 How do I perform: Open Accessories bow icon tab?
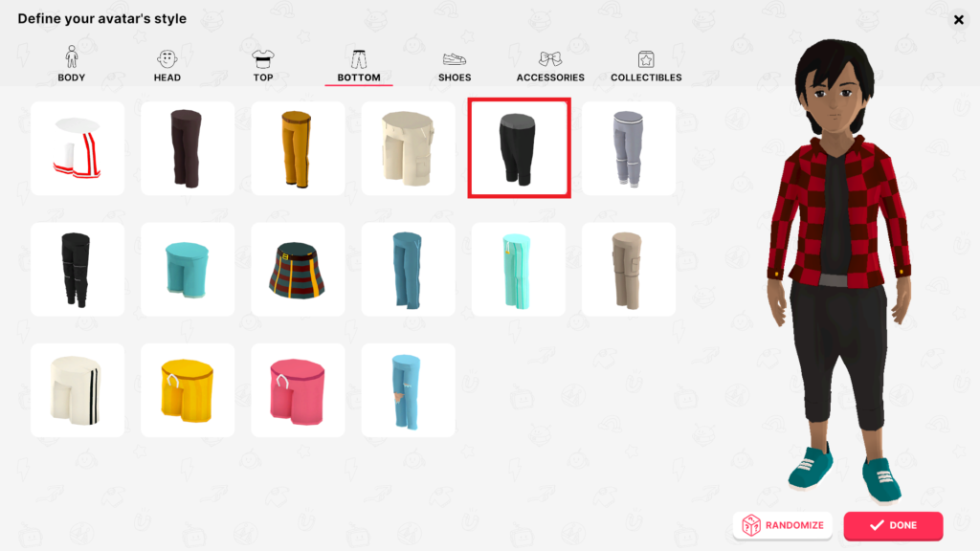pyautogui.click(x=550, y=59)
